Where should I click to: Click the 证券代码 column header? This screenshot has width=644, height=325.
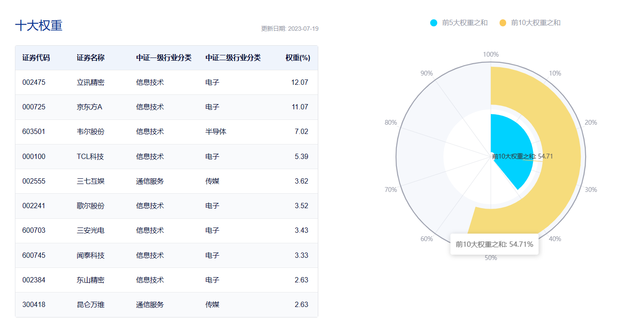pyautogui.click(x=36, y=58)
